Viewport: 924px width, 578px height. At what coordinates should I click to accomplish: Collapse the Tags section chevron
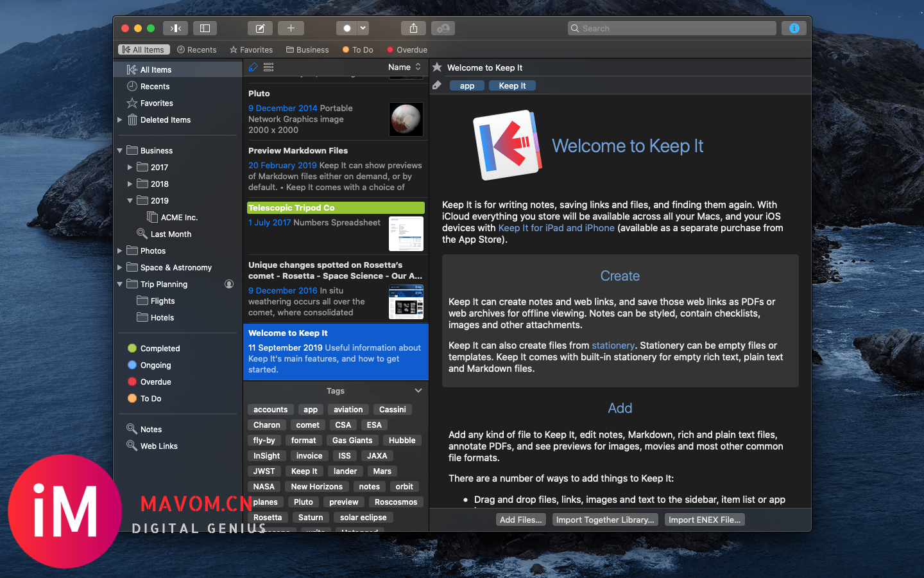click(418, 390)
